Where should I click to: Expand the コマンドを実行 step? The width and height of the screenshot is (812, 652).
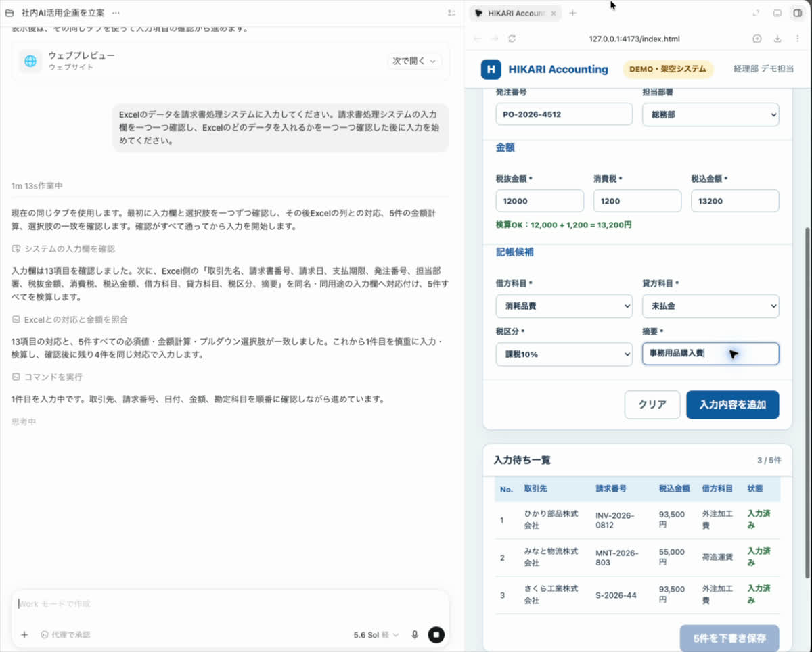click(x=47, y=377)
